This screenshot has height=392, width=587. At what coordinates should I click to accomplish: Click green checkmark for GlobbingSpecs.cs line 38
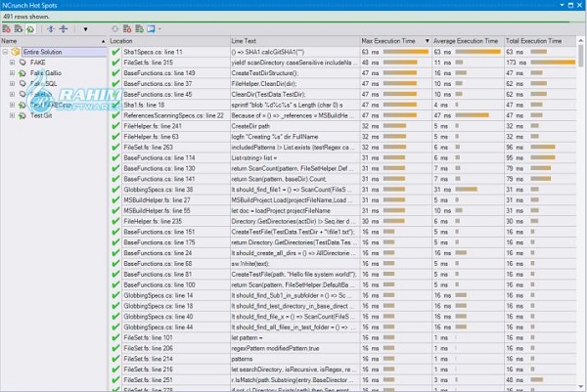[x=115, y=190]
